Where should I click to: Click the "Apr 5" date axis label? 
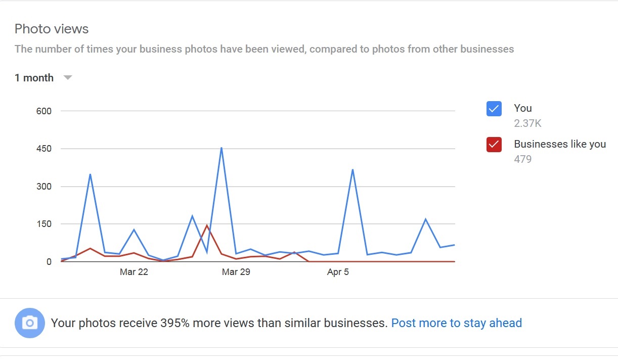(338, 272)
